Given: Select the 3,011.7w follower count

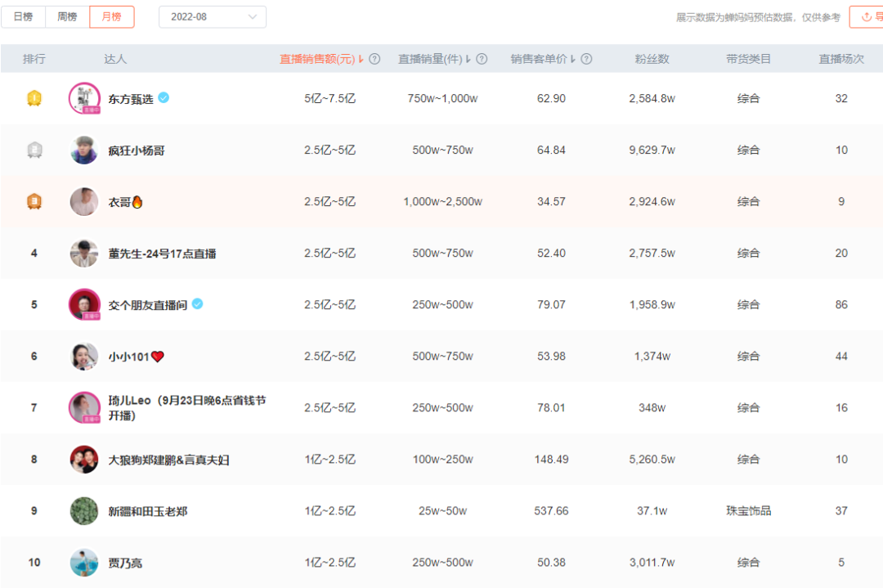Looking at the screenshot, I should 652,563.
